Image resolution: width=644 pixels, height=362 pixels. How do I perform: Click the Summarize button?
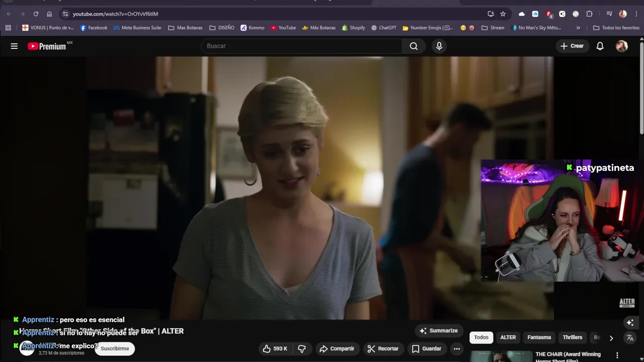[x=439, y=330]
